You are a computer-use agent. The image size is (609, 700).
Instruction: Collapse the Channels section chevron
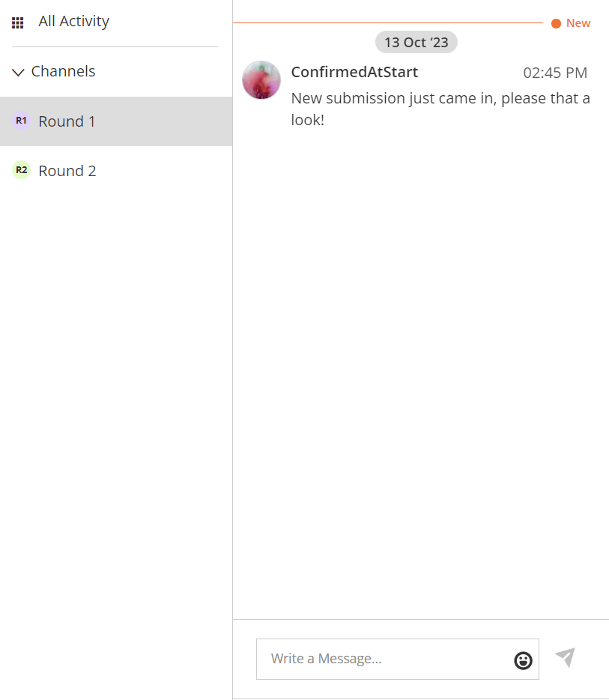(x=18, y=72)
